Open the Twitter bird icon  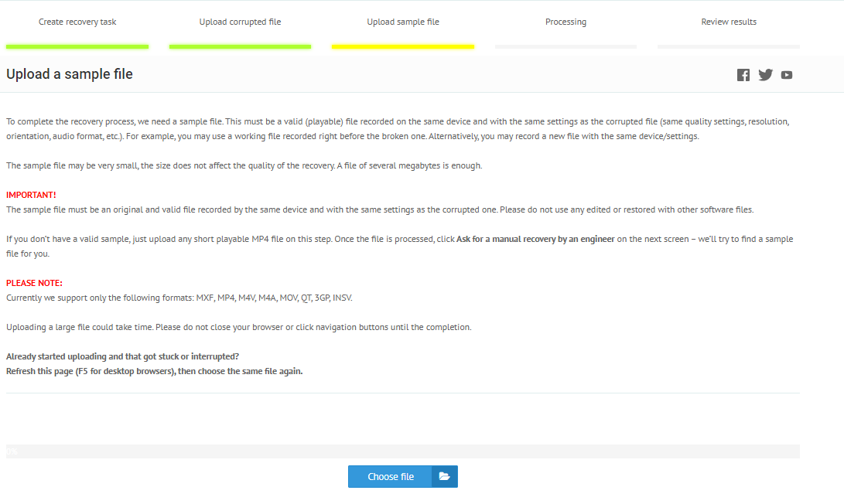[765, 75]
